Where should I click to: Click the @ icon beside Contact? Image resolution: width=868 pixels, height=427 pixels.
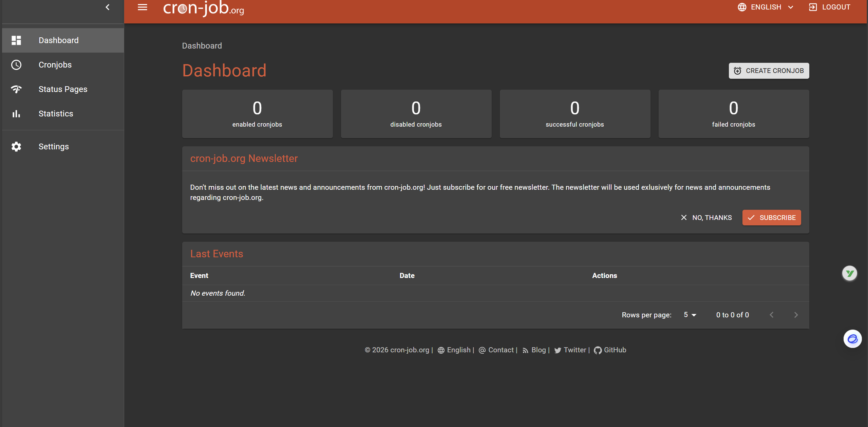pos(482,350)
